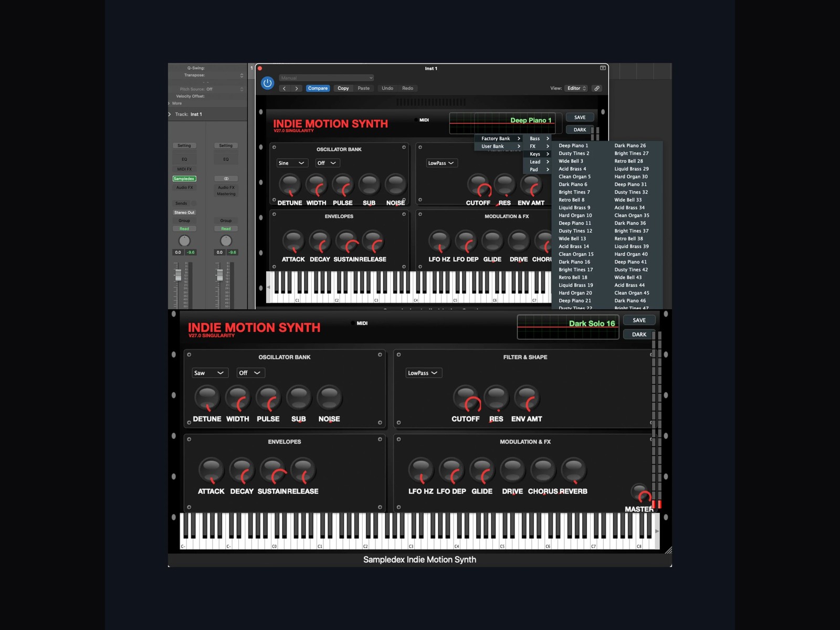Open the Off dropdown in upper Oscillator Bank

click(x=327, y=163)
